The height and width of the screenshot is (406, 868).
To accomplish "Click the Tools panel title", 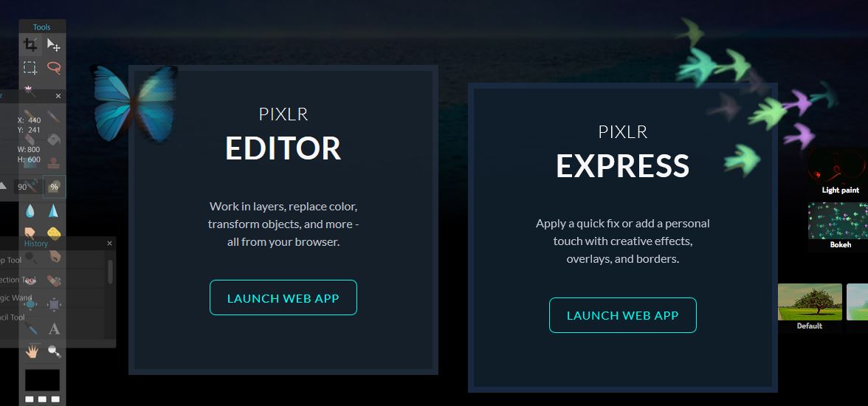I will [41, 27].
